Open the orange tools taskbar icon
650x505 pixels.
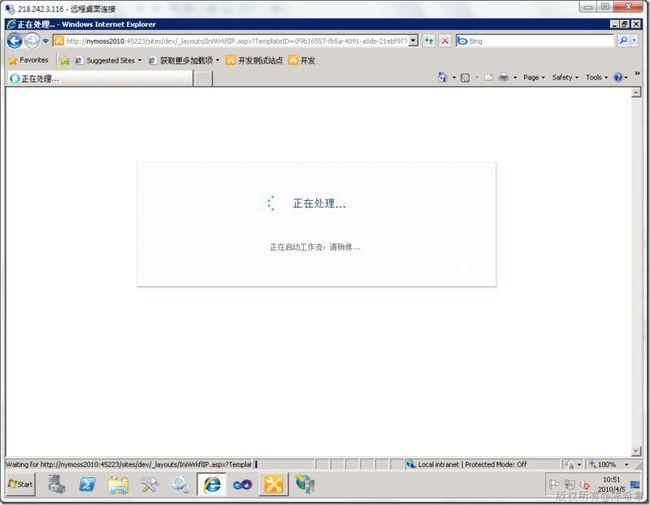point(274,484)
